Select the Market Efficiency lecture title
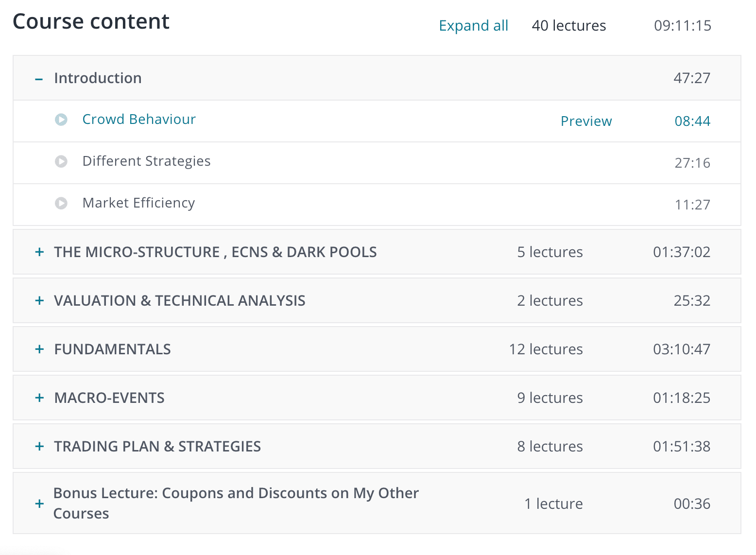The height and width of the screenshot is (555, 756). tap(138, 203)
